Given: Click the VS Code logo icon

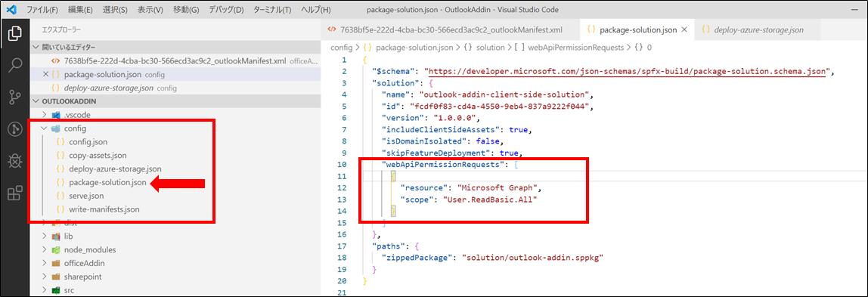Looking at the screenshot, I should coord(12,10).
